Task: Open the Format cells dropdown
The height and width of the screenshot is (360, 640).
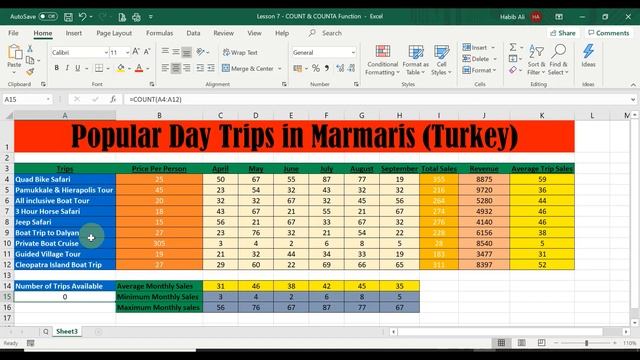Action: pyautogui.click(x=479, y=70)
